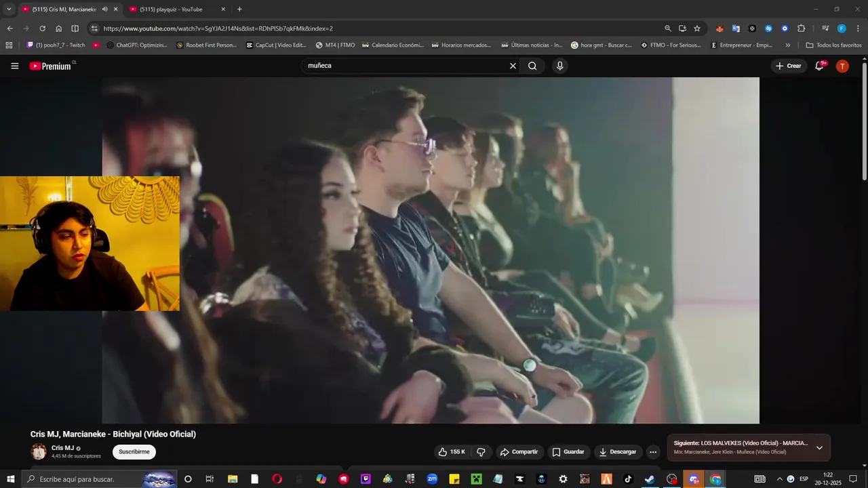
Task: Click the video player area
Action: (x=431, y=250)
